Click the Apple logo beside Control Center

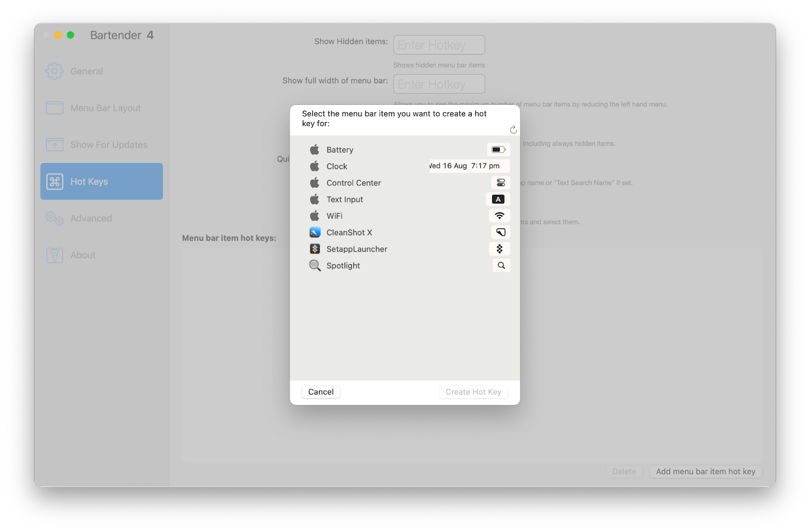tap(315, 183)
